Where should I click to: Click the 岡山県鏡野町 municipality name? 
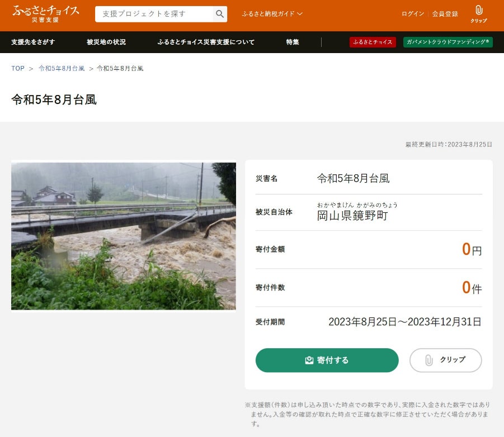[352, 216]
